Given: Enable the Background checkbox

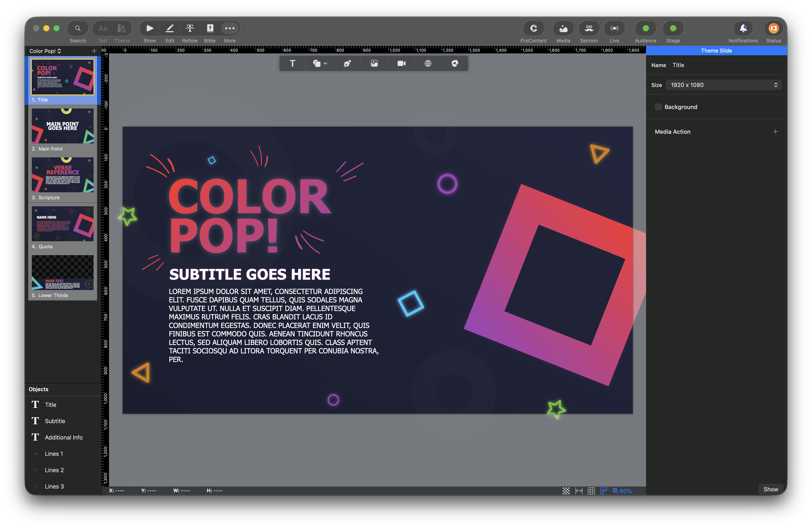Looking at the screenshot, I should click(x=658, y=107).
